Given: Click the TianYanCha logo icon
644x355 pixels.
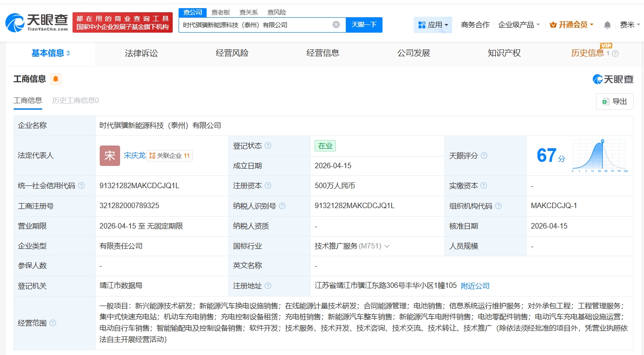Looking at the screenshot, I should click(15, 22).
